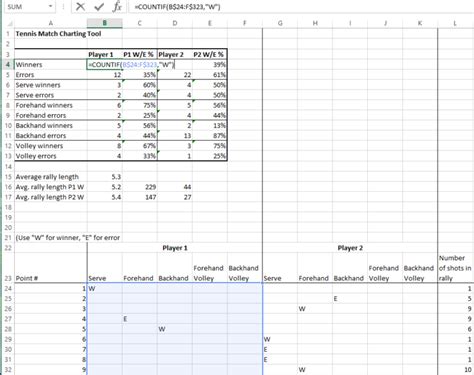Open Insert Function fx dialog
This screenshot has width=474, height=375.
[x=117, y=6]
